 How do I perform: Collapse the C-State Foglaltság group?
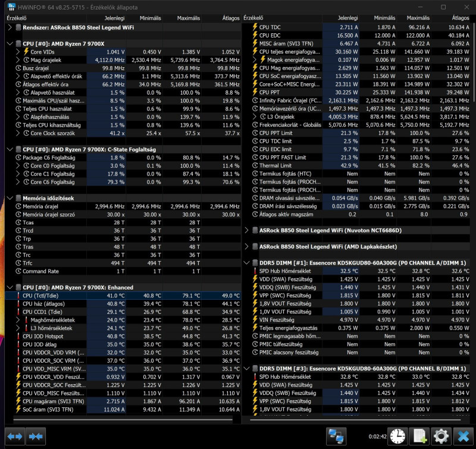[x=10, y=149]
